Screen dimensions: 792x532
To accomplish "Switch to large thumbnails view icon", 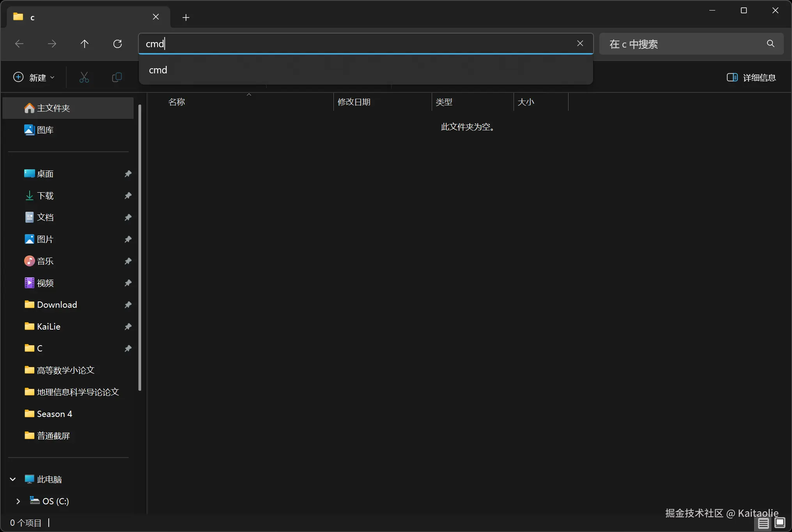I will point(780,523).
